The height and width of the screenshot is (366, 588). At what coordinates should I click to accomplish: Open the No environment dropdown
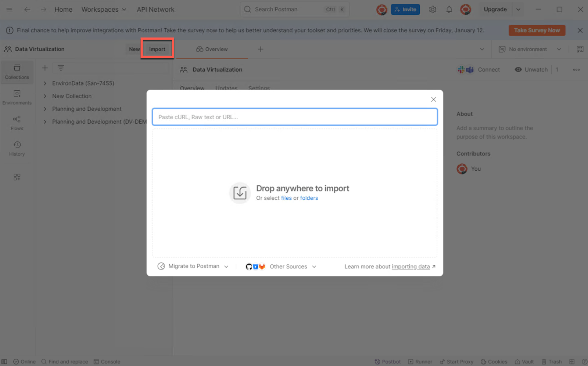tap(530, 49)
